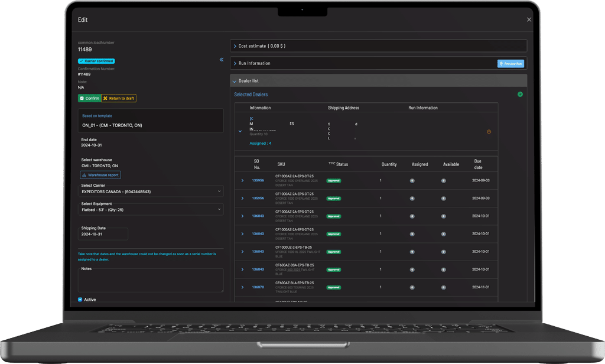Screen dimensions: 605x364
Task: Click the Preview Run button
Action: [x=510, y=64]
